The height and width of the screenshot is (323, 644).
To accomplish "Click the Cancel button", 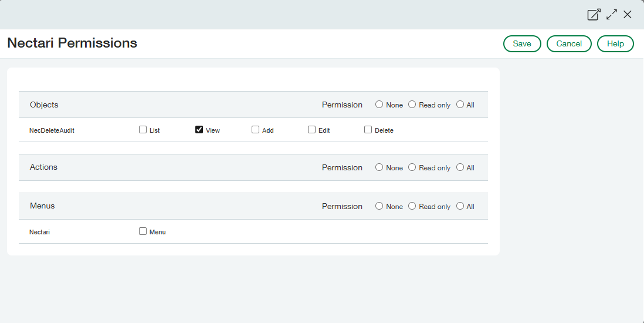I will pos(569,44).
